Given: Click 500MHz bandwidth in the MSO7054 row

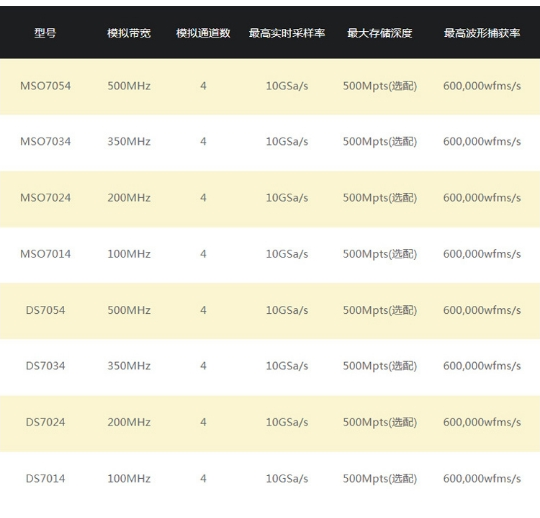Looking at the screenshot, I should pos(129,86).
